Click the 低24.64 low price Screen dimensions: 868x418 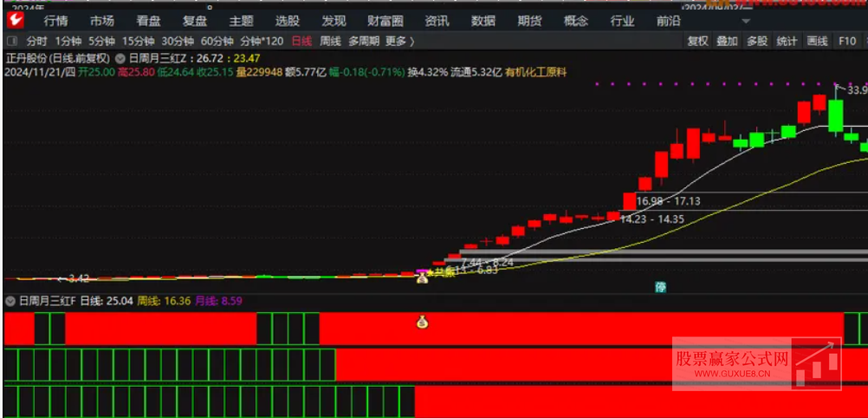(175, 72)
